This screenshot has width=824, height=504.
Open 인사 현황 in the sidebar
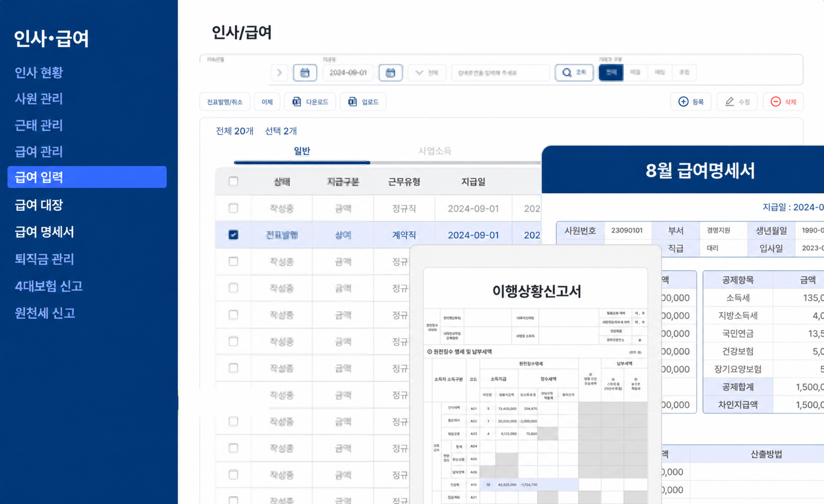click(39, 72)
